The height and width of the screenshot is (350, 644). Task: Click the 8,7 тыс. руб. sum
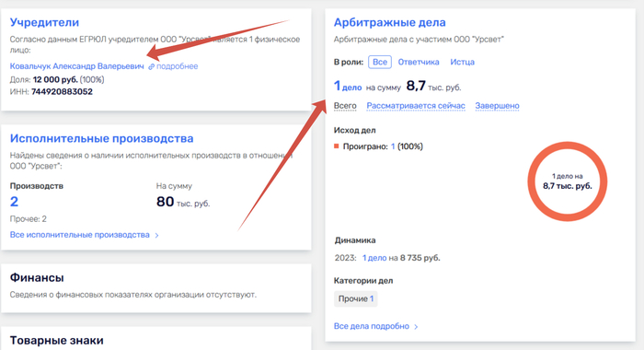click(433, 86)
